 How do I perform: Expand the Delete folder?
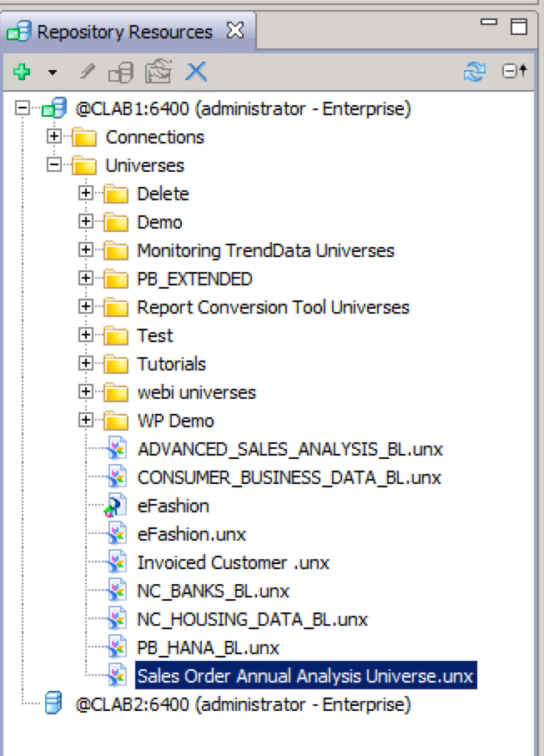point(86,194)
